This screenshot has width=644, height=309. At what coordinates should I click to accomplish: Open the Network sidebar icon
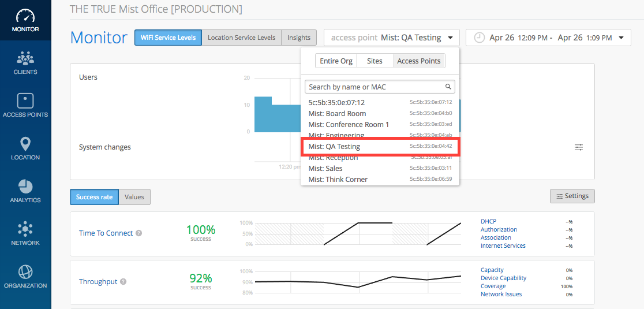(25, 234)
